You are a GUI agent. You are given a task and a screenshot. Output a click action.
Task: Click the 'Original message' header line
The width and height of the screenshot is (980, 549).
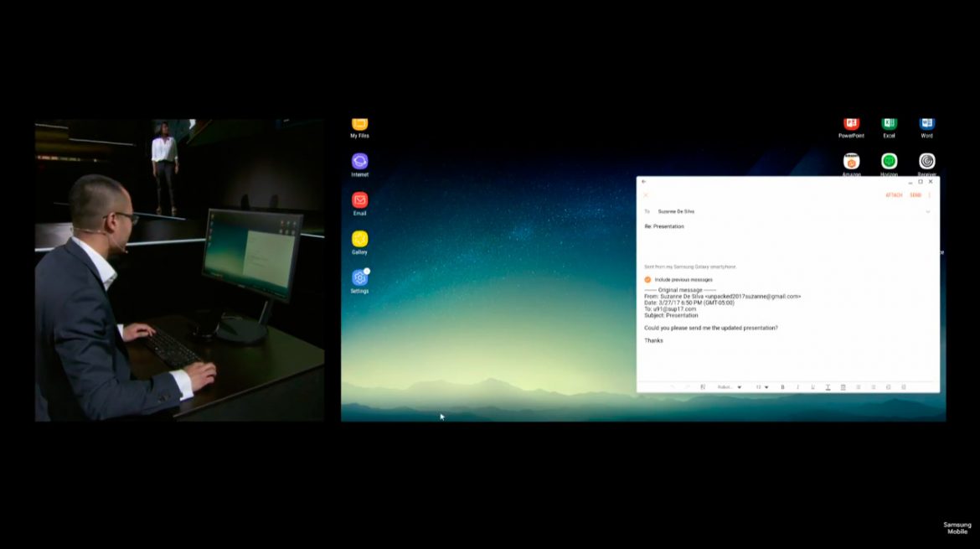coord(680,290)
